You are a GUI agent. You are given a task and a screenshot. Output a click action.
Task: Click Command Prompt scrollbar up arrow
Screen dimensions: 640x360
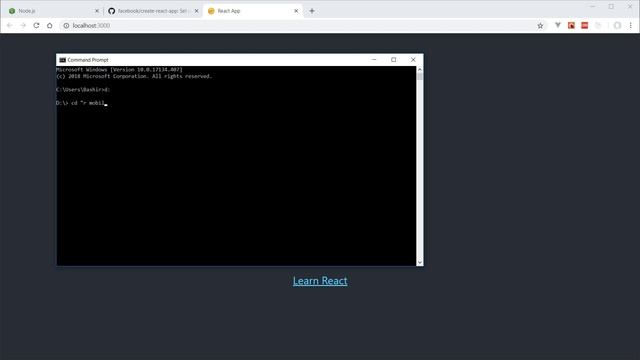(420, 70)
